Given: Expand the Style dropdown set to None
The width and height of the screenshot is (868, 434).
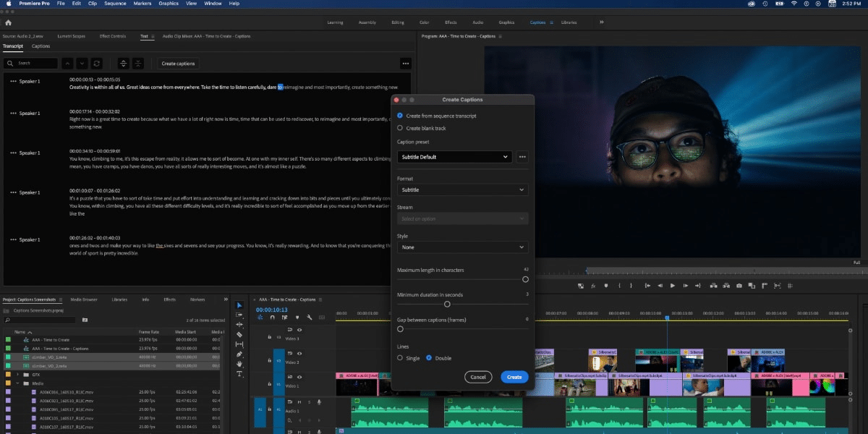Looking at the screenshot, I should tap(462, 247).
